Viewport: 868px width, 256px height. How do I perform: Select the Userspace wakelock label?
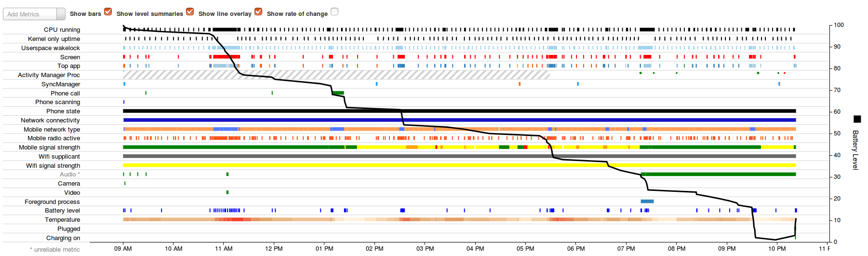(51, 48)
